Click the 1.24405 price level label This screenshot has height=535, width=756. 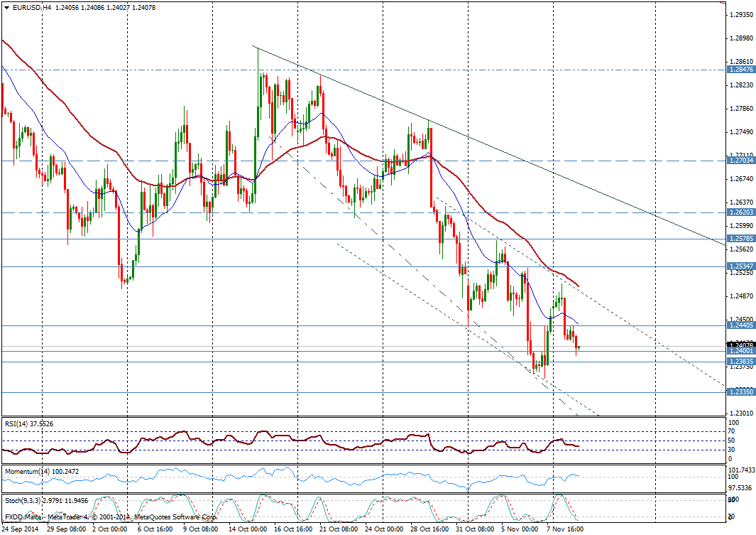(740, 325)
